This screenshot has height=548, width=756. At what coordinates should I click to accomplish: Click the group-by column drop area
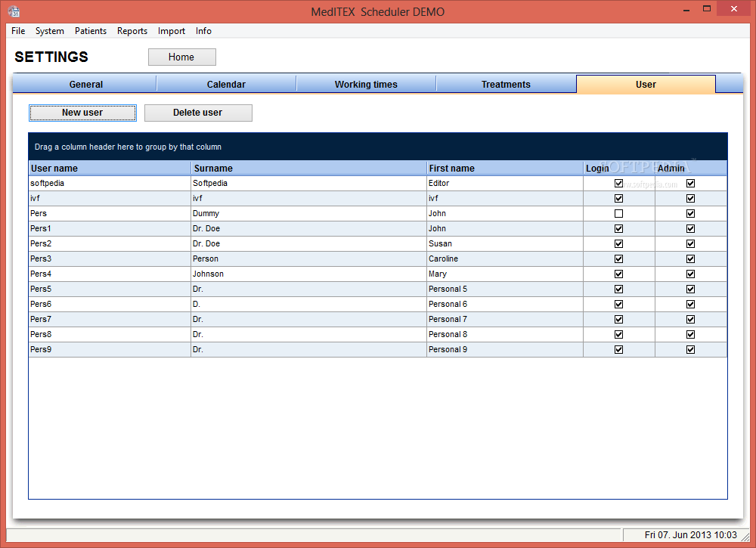(378, 147)
